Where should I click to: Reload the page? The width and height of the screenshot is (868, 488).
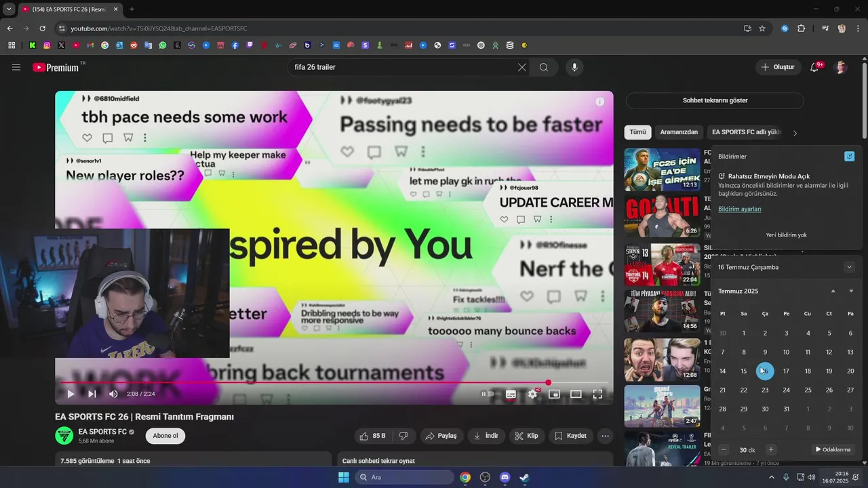pyautogui.click(x=42, y=28)
